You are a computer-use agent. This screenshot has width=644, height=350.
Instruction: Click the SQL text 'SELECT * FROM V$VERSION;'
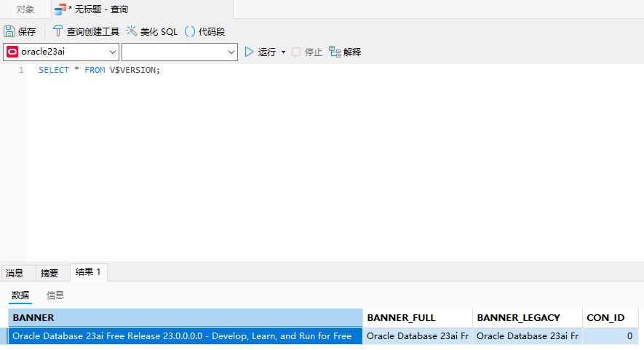point(100,71)
